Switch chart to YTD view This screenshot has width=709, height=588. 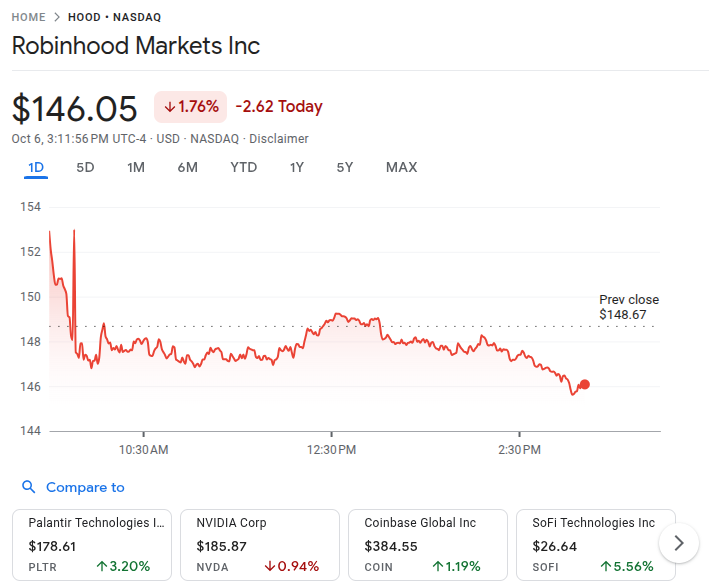pyautogui.click(x=243, y=167)
